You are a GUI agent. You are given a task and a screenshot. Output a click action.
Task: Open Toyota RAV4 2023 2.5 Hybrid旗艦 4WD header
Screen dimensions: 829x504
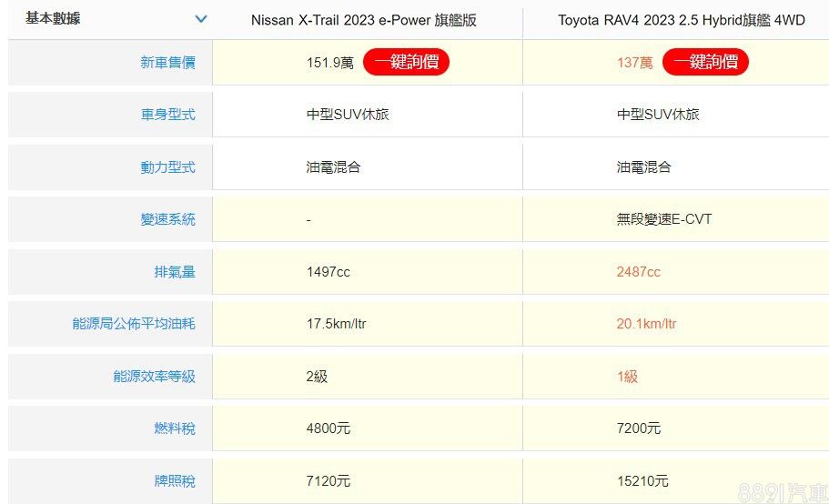(x=681, y=20)
